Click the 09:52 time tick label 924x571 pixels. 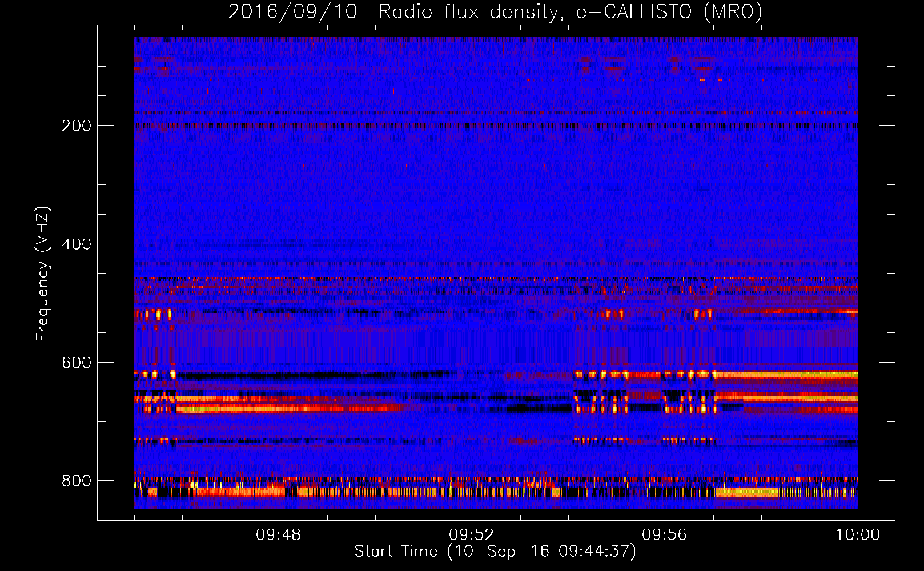pyautogui.click(x=472, y=535)
